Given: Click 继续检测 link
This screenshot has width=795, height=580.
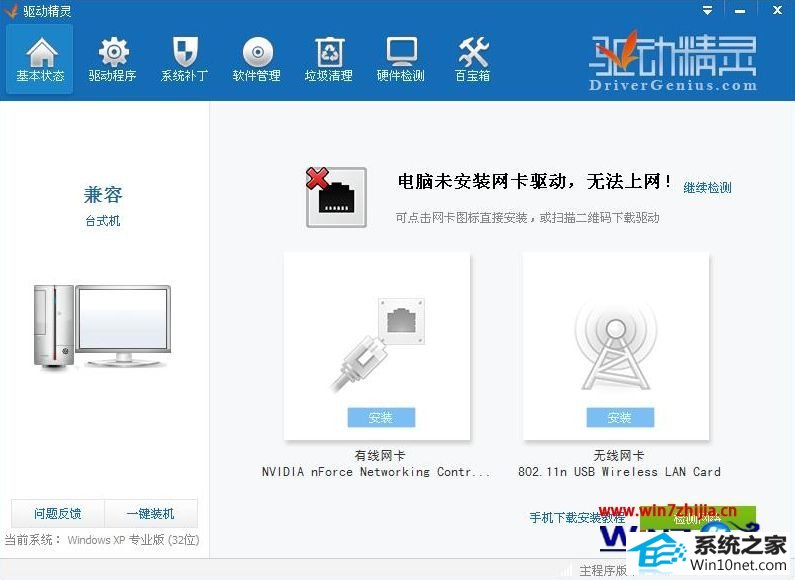Looking at the screenshot, I should tap(707, 188).
